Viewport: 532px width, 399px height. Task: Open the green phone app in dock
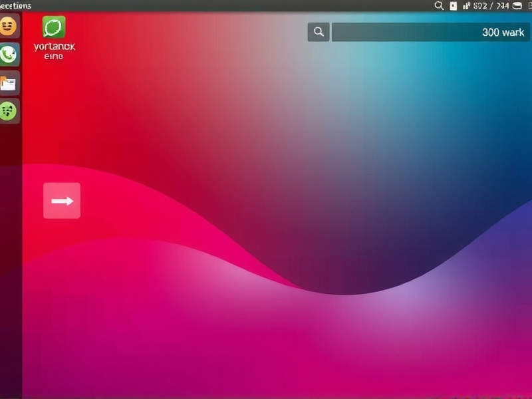point(9,55)
